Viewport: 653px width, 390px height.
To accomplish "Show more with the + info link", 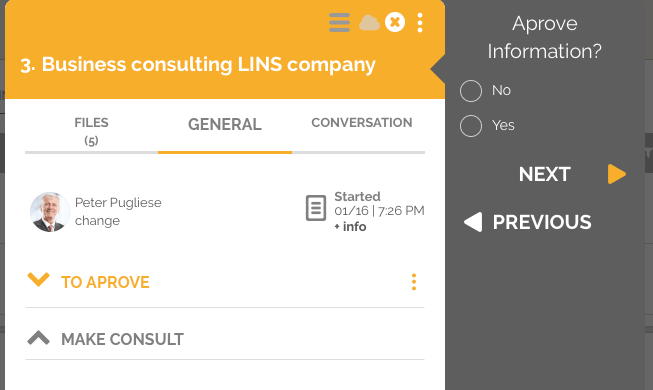I will click(x=350, y=227).
